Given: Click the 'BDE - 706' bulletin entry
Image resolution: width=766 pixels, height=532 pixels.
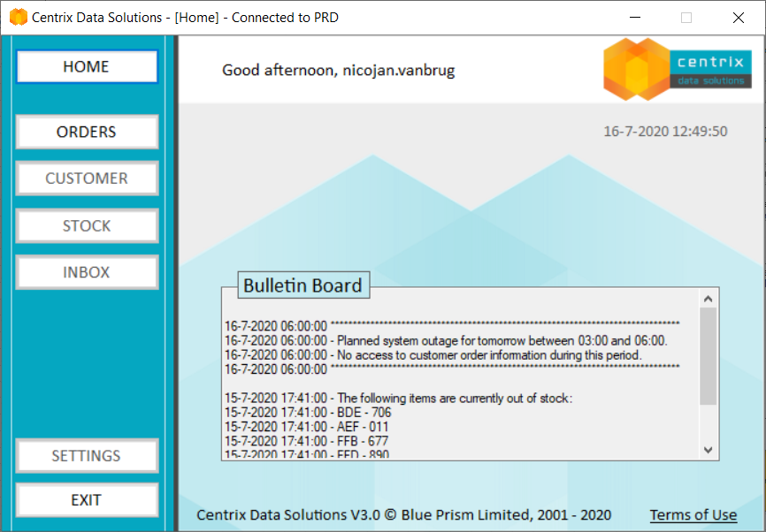Looking at the screenshot, I should [x=308, y=413].
